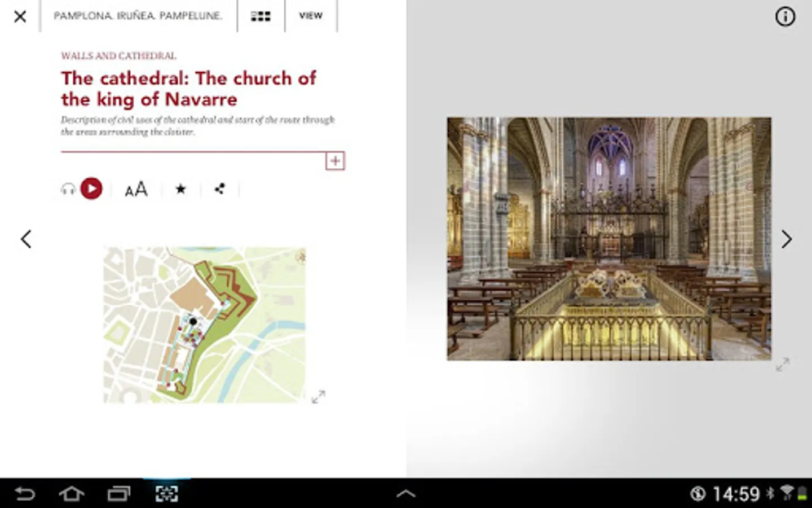The image size is (812, 508).
Task: Select the VIEW tab
Action: coord(311,16)
